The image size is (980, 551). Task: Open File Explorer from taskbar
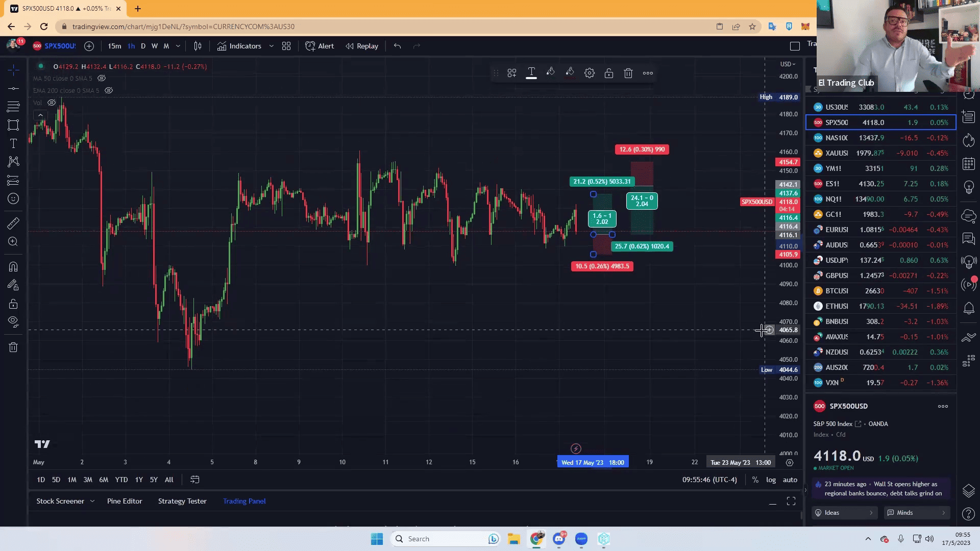tap(513, 539)
